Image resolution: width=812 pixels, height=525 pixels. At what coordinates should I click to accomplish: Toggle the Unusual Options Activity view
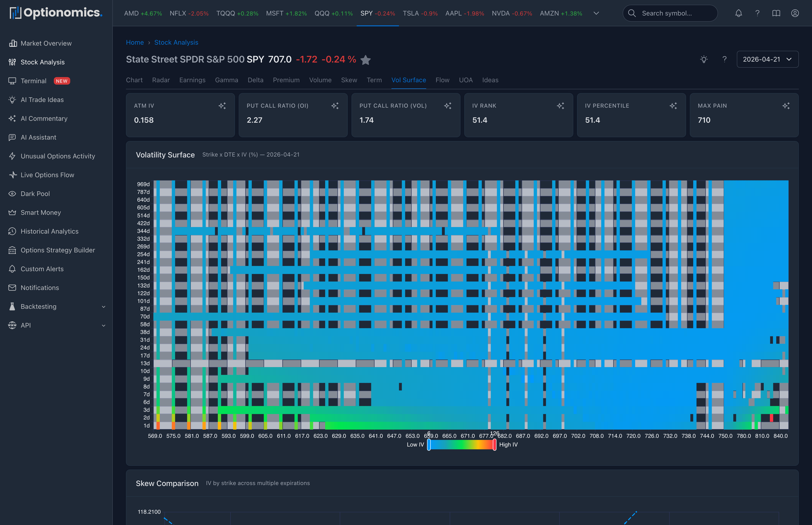(58, 156)
